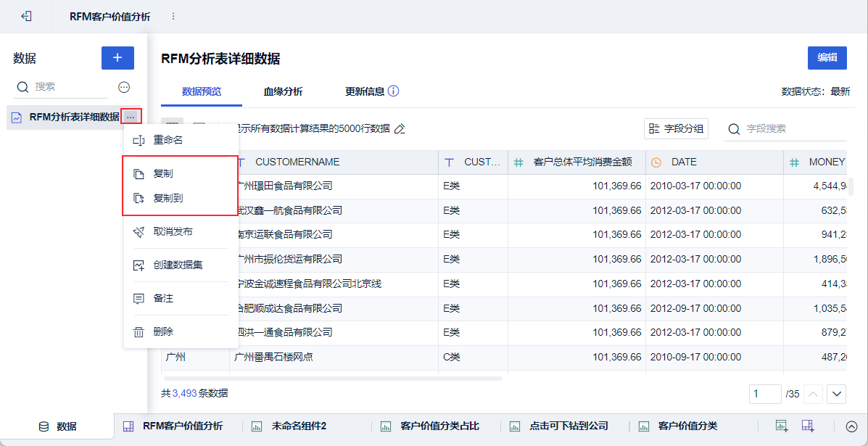Open the 客户价值分类 component tab
Viewport: 868px width, 446px height.
click(678, 426)
